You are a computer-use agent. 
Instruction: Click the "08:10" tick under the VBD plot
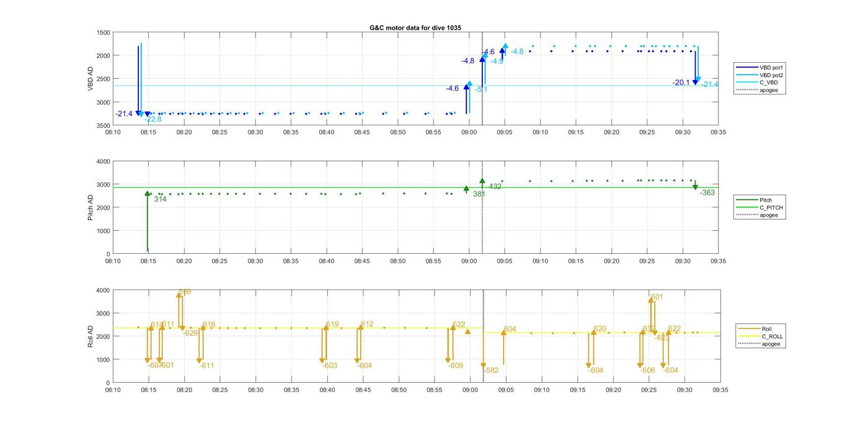click(113, 132)
